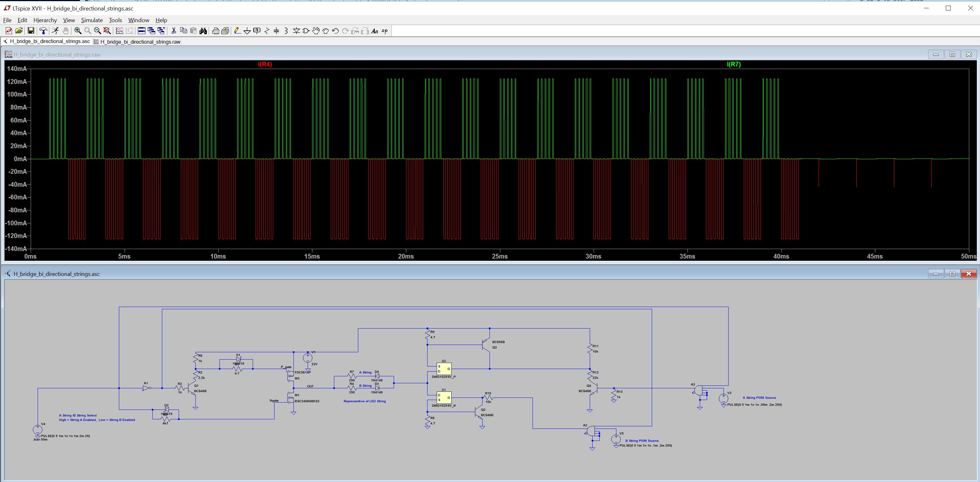
Task: Run the simulation with running-man icon
Action: [56, 31]
